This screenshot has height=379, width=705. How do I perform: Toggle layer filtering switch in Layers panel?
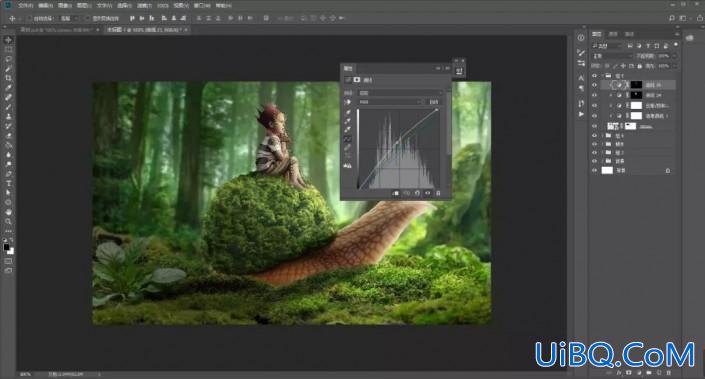675,45
